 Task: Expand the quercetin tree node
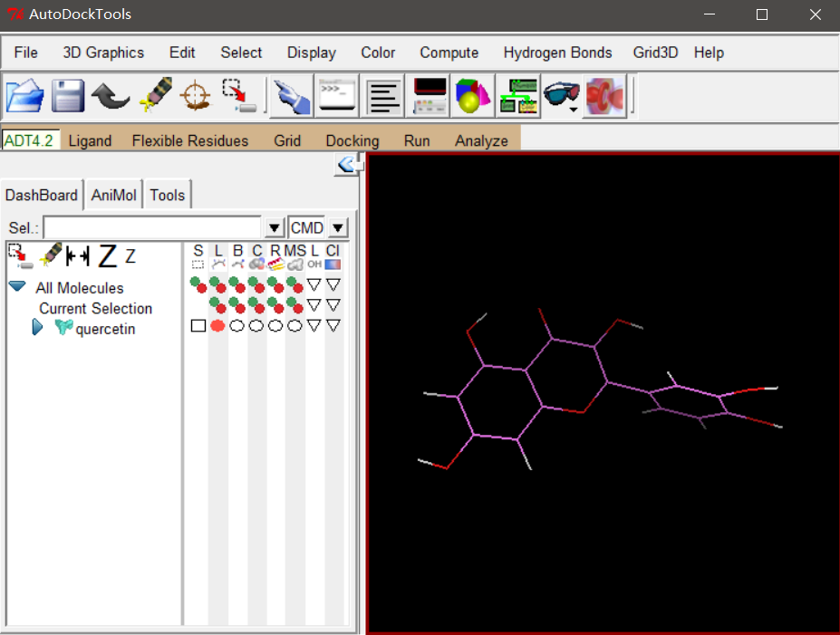37,327
